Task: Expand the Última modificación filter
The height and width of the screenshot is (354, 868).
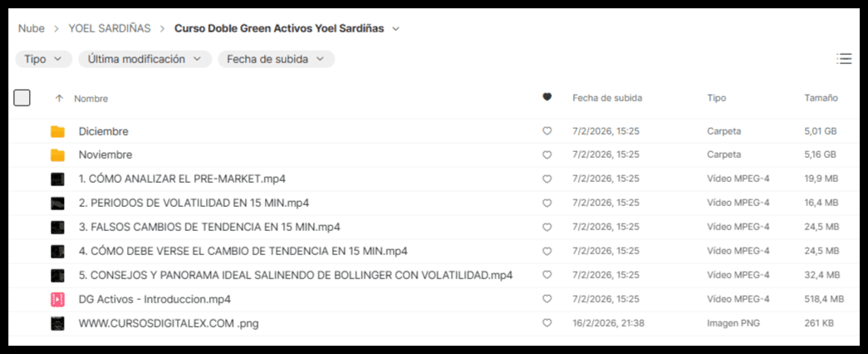Action: click(144, 59)
